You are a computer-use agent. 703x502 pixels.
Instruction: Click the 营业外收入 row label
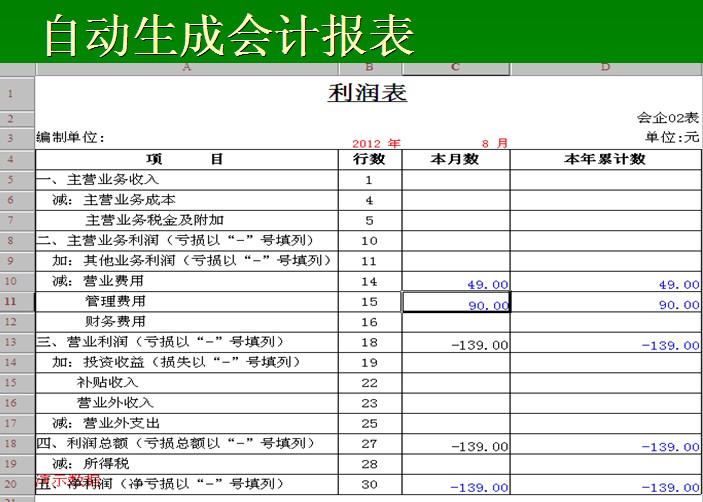(115, 402)
